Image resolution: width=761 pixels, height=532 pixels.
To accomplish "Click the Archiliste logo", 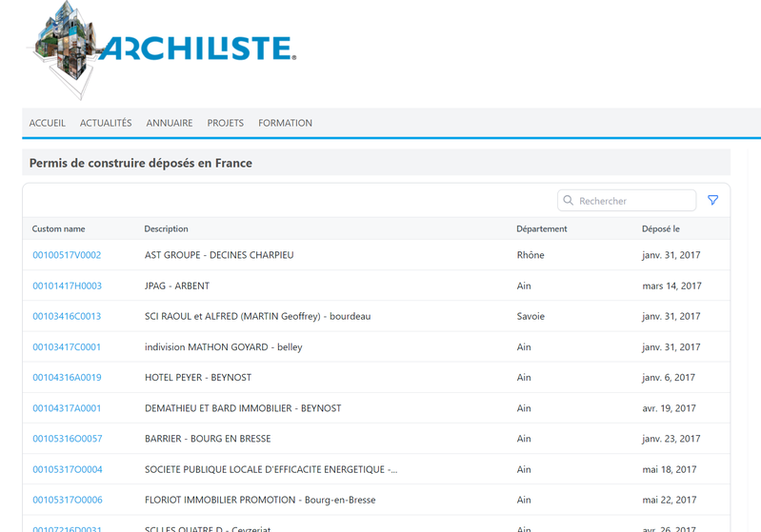I will click(x=161, y=49).
